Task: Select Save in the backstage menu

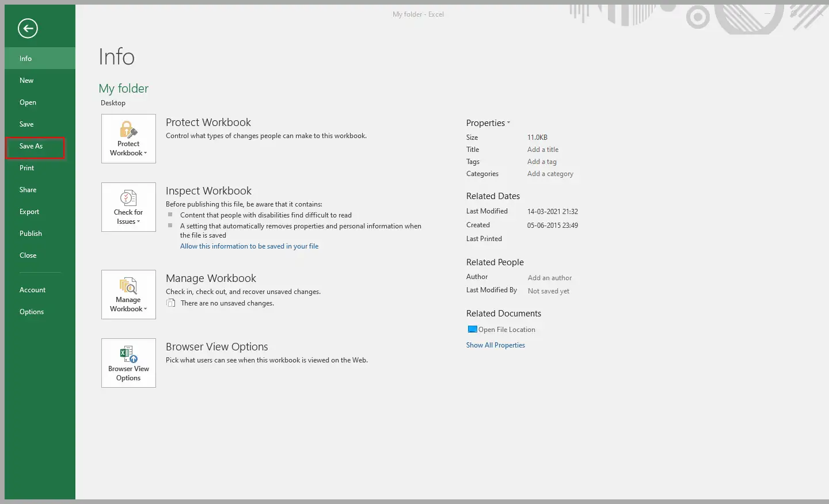Action: [x=40, y=124]
